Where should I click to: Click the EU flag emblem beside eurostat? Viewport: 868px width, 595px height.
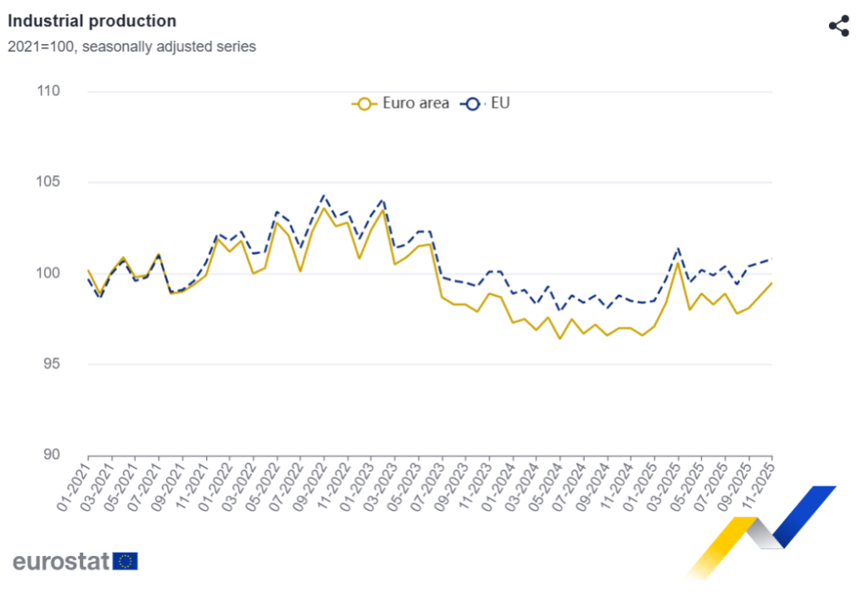click(x=125, y=561)
